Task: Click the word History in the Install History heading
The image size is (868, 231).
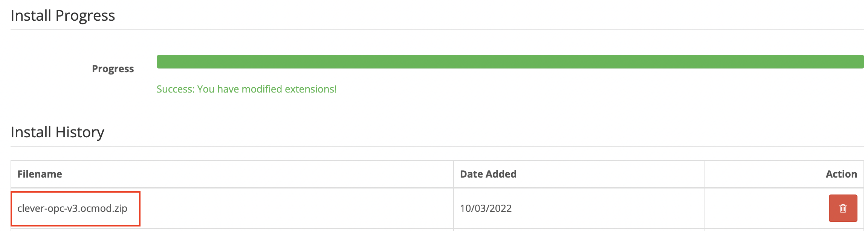Action: click(80, 132)
